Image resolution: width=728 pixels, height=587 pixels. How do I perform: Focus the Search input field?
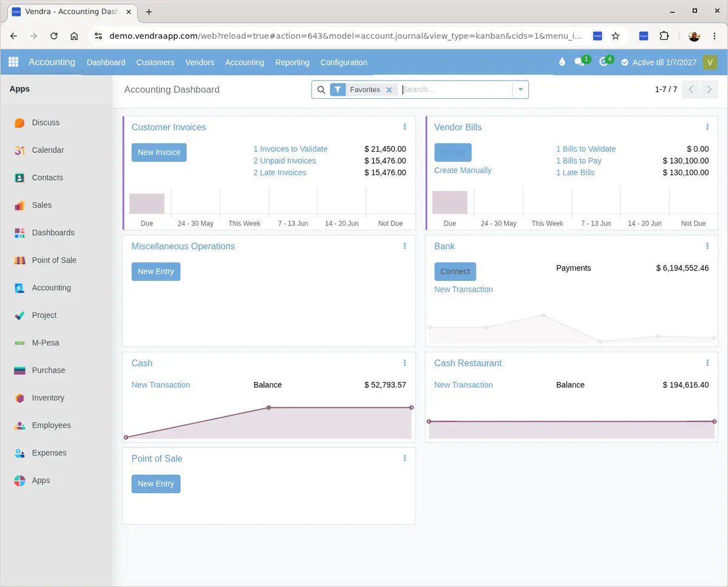(x=456, y=90)
